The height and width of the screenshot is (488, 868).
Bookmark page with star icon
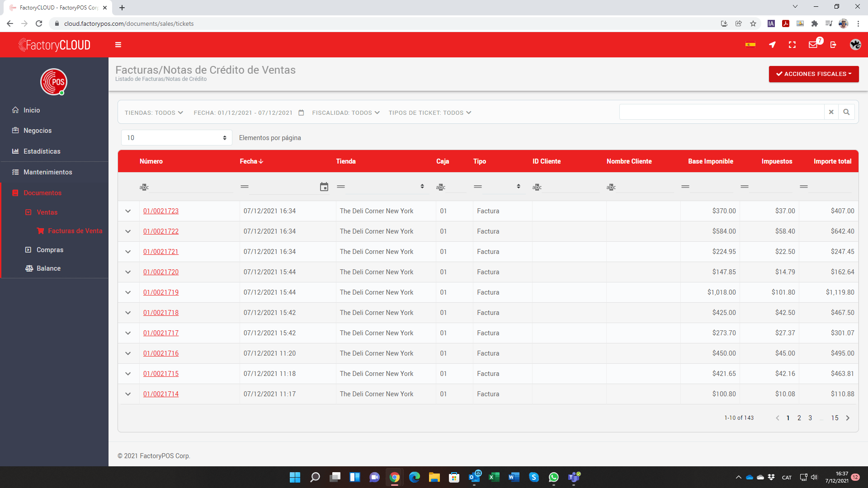[x=753, y=23]
